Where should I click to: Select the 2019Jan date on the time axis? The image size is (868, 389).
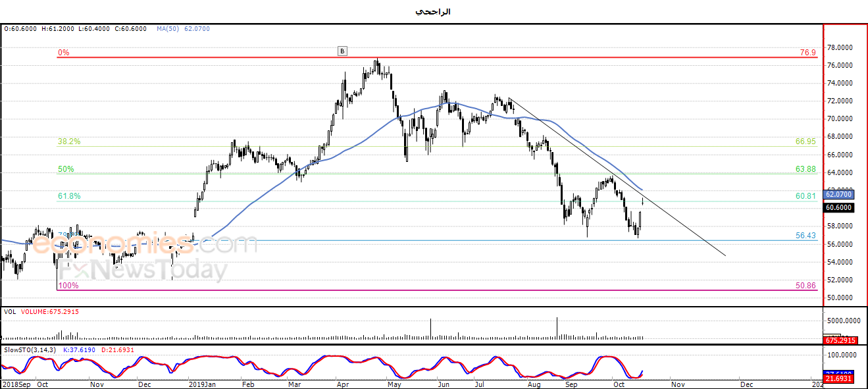coord(203,384)
